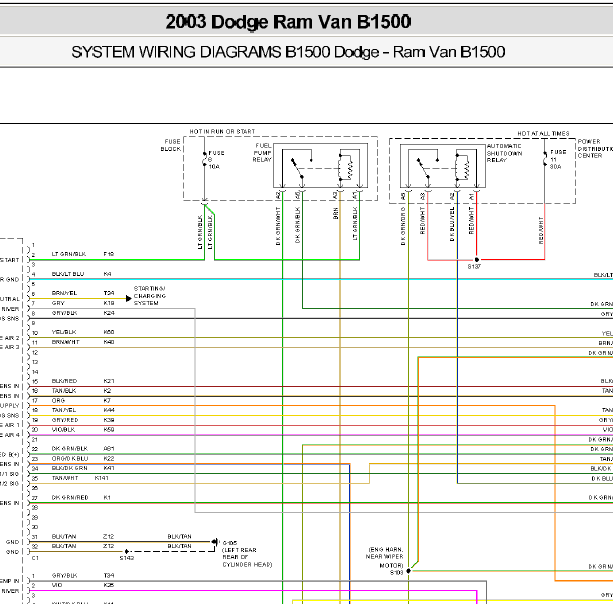
Task: Click the "HOT IN RUN OR START" label
Action: (222, 132)
